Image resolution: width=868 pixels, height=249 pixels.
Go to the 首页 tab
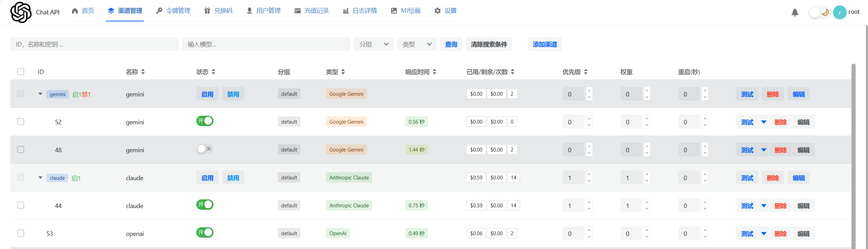(83, 11)
